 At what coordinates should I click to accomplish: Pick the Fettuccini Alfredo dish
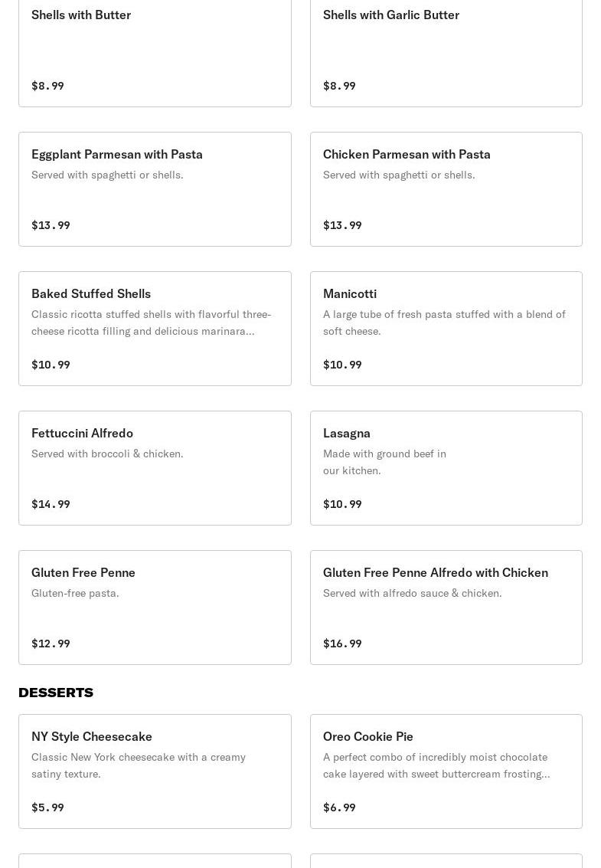(155, 468)
